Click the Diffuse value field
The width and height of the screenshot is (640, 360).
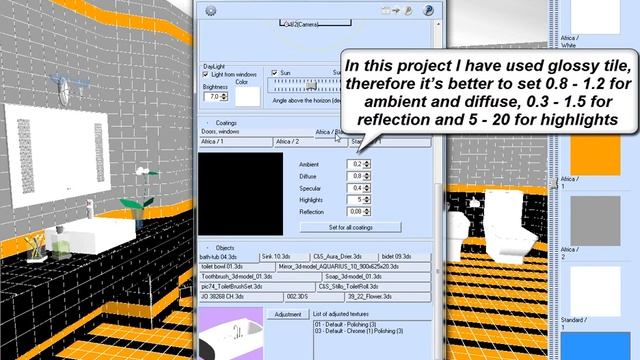coord(355,176)
